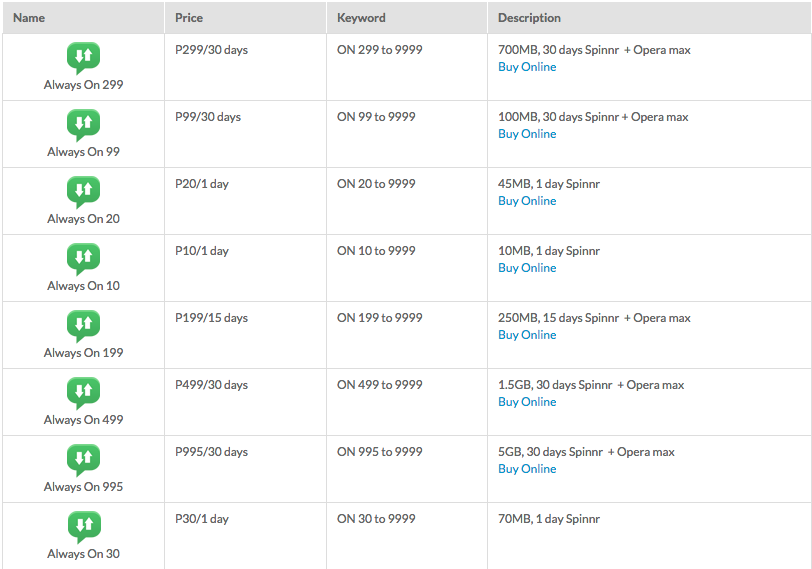Click Buy Online under 10MB plan

pyautogui.click(x=527, y=268)
